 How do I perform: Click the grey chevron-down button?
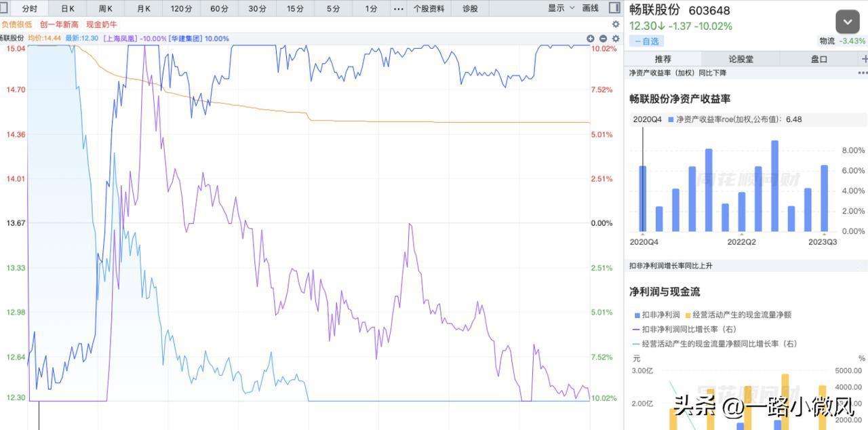point(848,22)
